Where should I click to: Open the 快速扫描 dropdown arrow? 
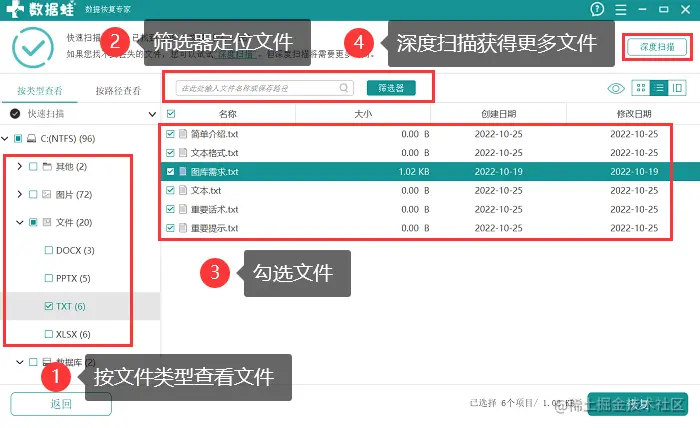coord(152,114)
